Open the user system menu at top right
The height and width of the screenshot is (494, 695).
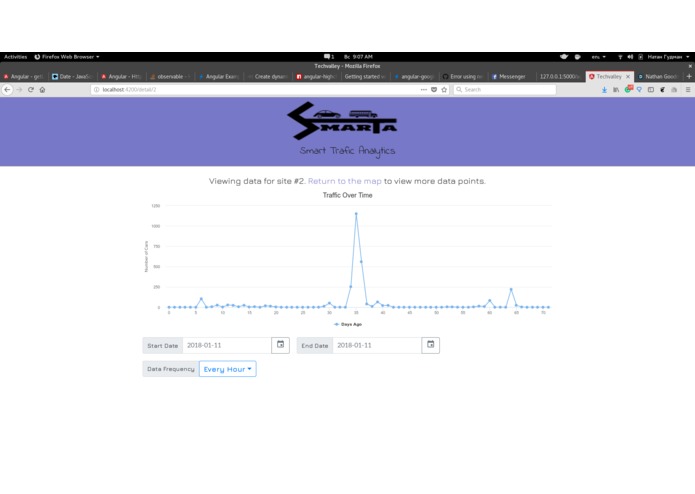(x=668, y=57)
